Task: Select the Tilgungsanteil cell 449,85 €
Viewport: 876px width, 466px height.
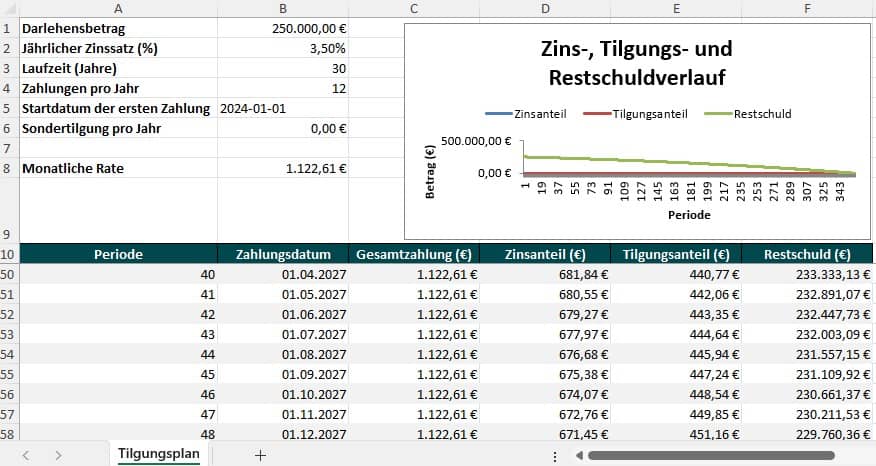Action: tap(676, 415)
